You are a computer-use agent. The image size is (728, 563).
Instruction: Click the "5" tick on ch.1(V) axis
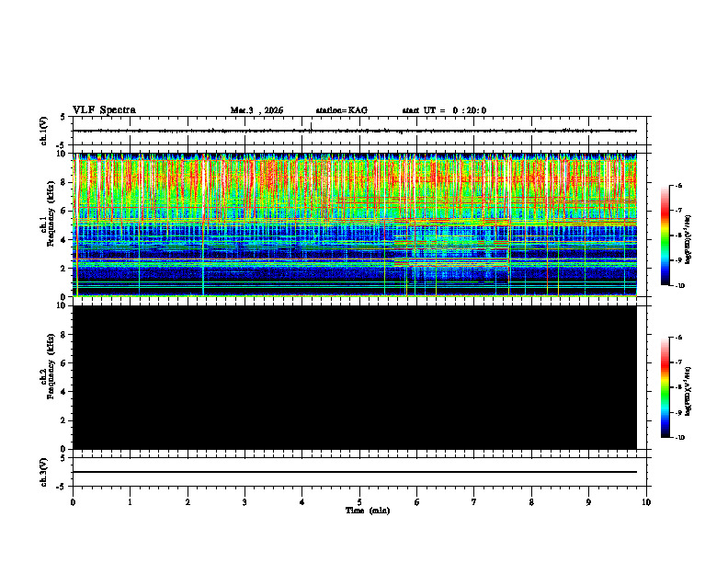point(63,117)
